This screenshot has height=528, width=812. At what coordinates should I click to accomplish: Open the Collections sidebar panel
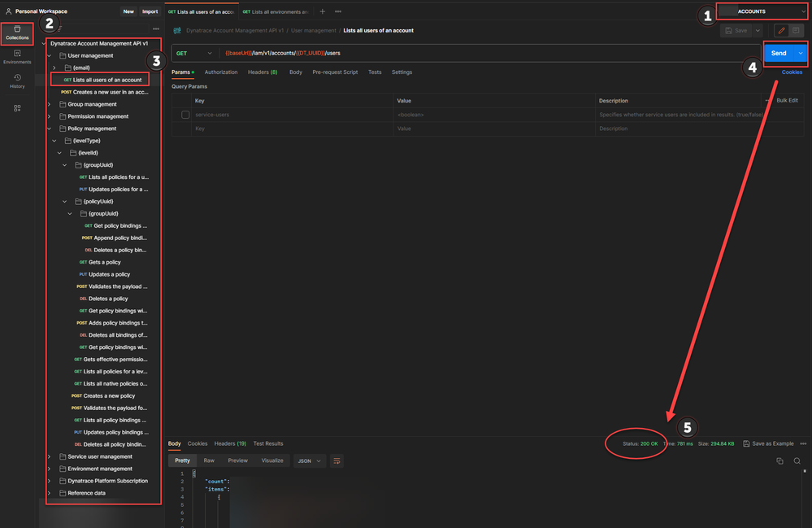coord(17,33)
